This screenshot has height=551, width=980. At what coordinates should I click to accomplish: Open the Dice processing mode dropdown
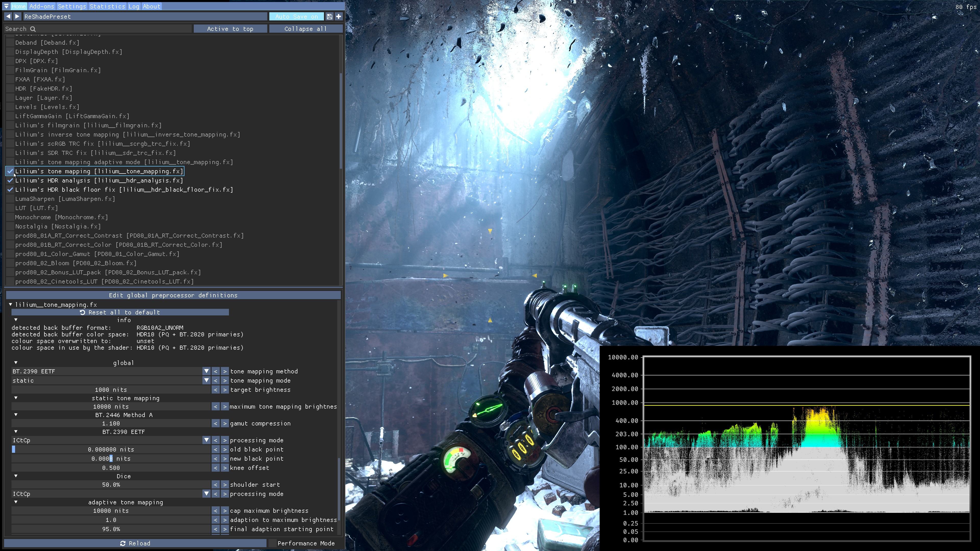206,494
